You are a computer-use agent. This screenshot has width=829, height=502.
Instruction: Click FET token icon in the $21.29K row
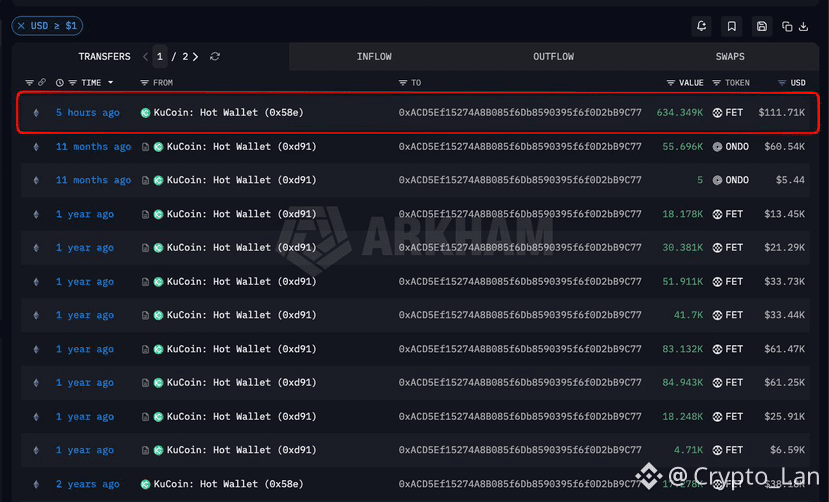717,247
